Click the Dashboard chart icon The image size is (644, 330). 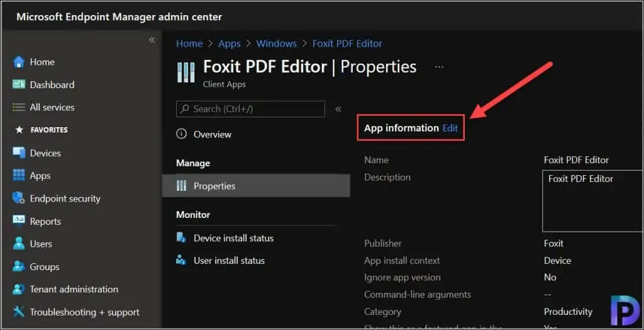pos(19,84)
